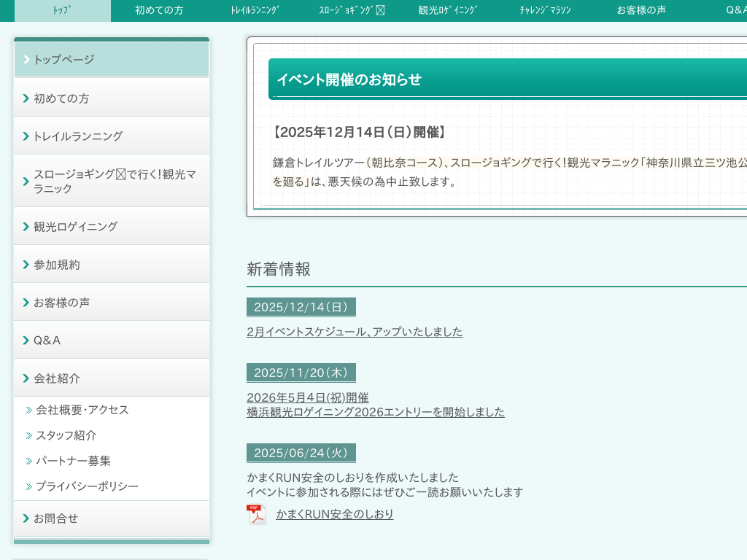
Task: Open the 横浜観光ロゲイニング2026エントリー link
Action: 376,412
